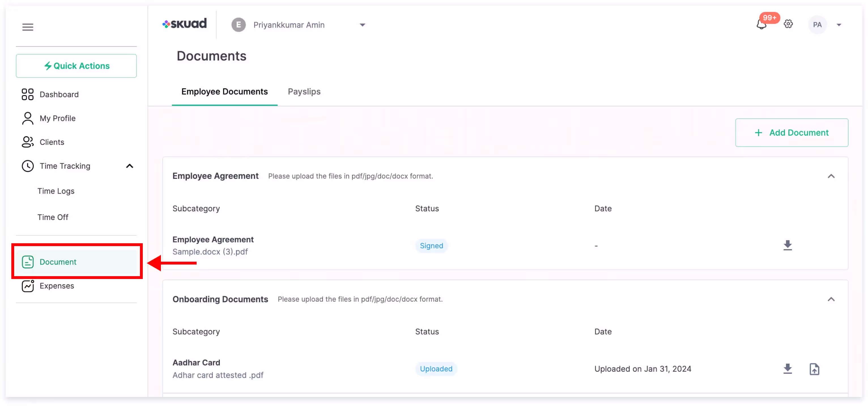Screen dimensions: 868x406
Task: Open the Priyankkumar Amin account dropdown
Action: (298, 25)
